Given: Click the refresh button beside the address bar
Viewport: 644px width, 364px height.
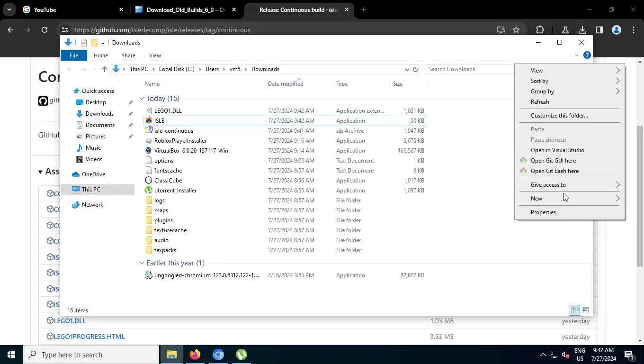Looking at the screenshot, I should (415, 69).
